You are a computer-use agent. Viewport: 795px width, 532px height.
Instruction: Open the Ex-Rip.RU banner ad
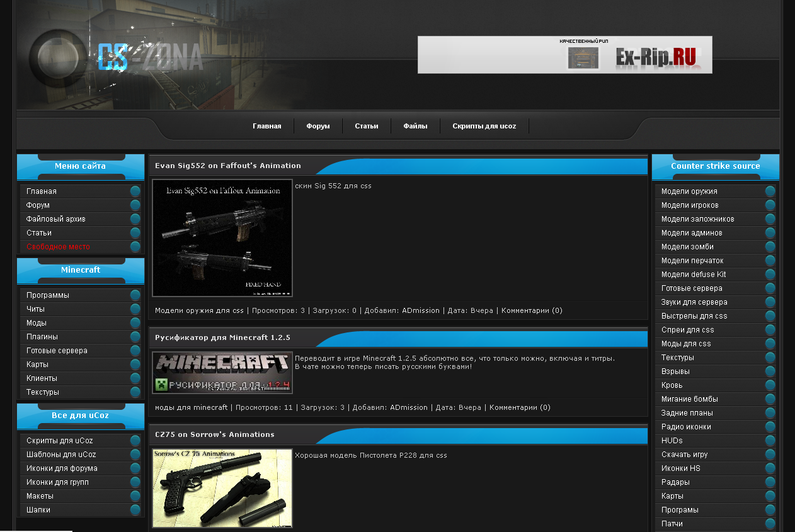[x=565, y=55]
